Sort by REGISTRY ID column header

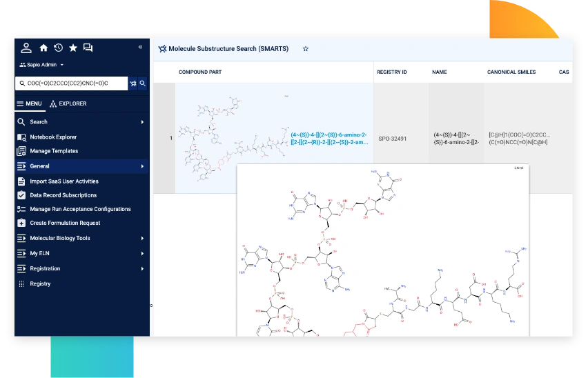391,72
